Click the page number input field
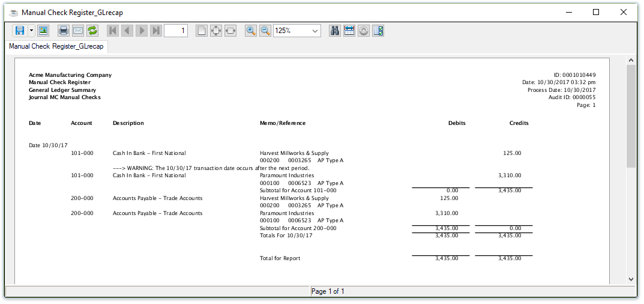 pyautogui.click(x=176, y=31)
